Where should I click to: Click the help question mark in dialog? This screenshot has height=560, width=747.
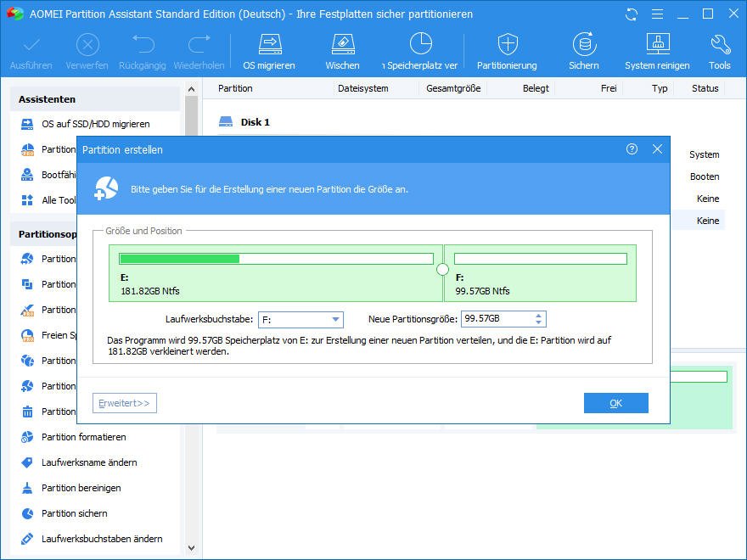tap(632, 149)
